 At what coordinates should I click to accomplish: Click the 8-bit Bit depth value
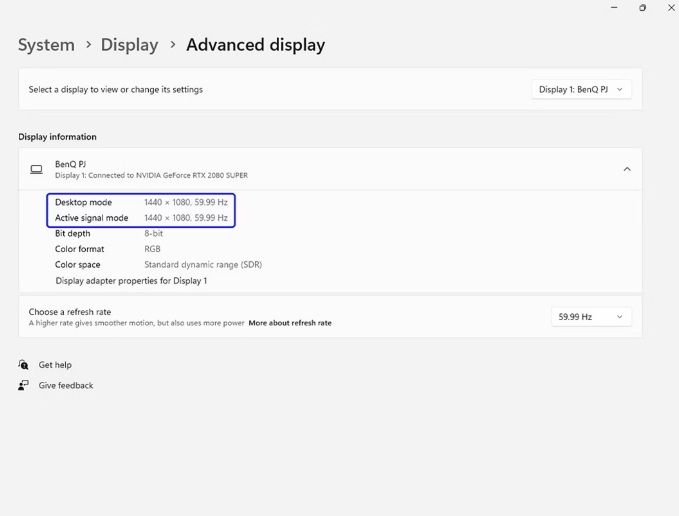click(x=154, y=234)
